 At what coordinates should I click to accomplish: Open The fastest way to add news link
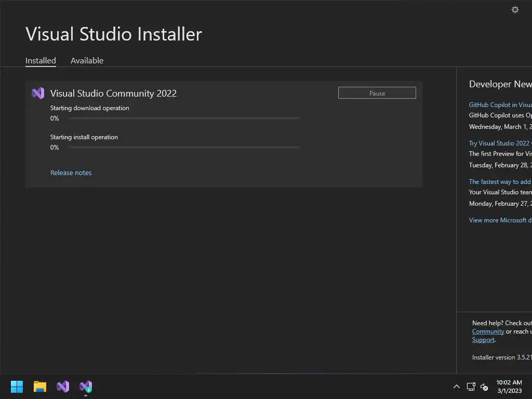[x=500, y=182]
